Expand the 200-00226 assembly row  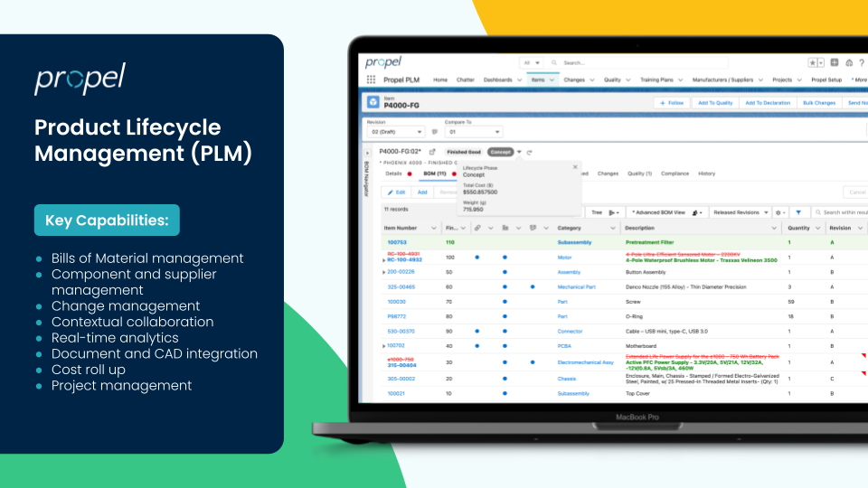[x=384, y=271]
